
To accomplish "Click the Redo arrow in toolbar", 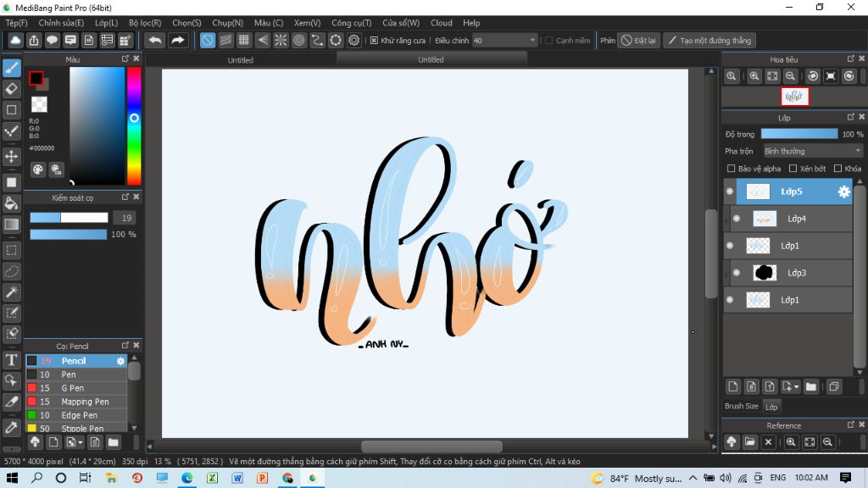I will [178, 41].
